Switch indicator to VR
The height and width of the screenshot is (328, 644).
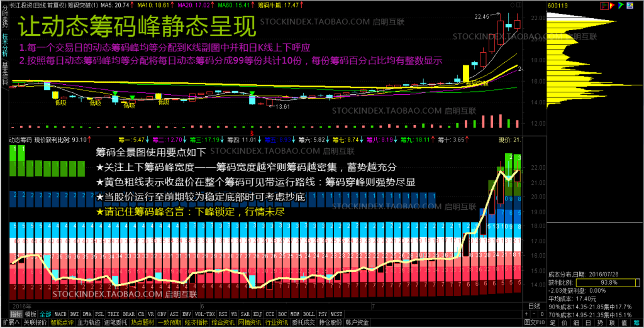pos(151,314)
